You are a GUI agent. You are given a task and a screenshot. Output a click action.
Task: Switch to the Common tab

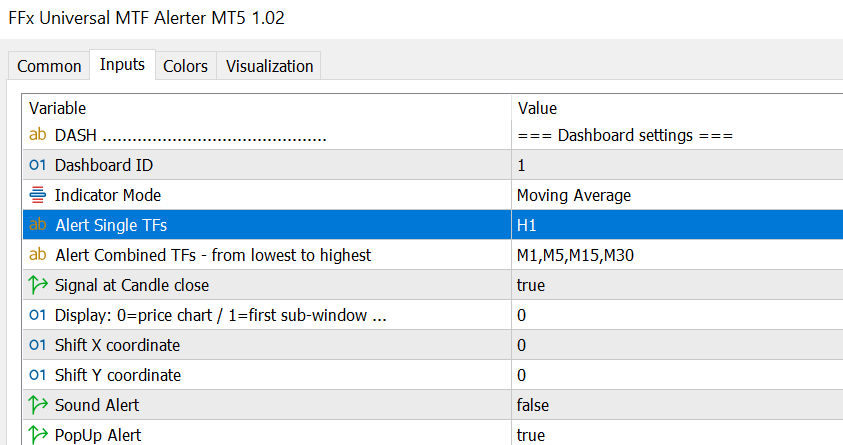50,66
